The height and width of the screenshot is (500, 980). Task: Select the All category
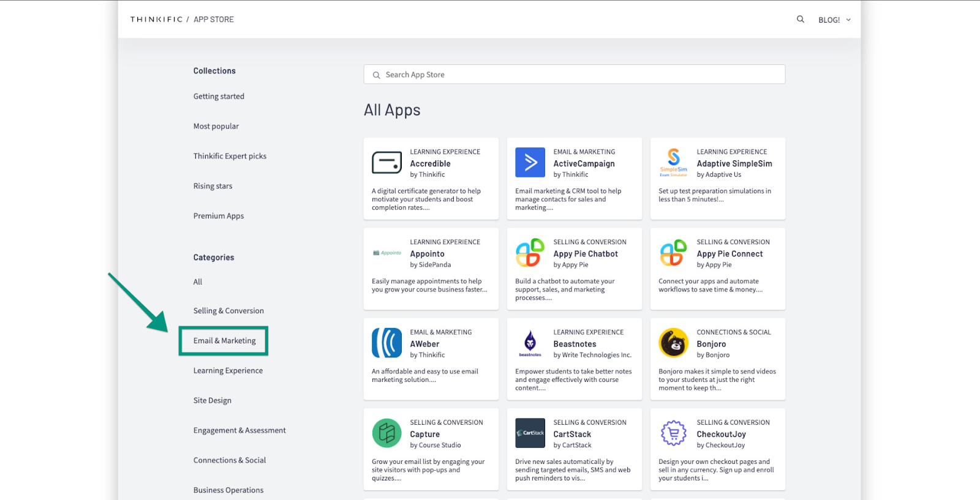tap(197, 282)
